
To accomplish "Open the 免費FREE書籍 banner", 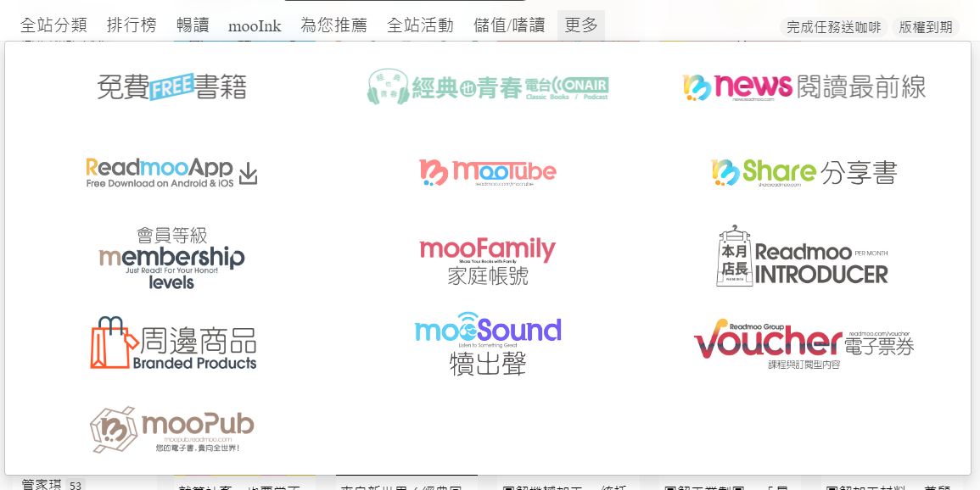I will tap(171, 86).
